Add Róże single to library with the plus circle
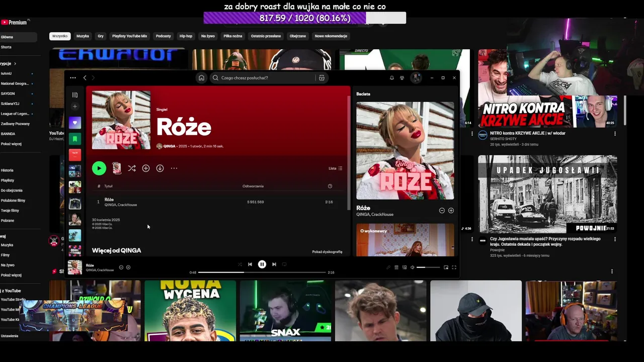Image resolution: width=644 pixels, height=362 pixels. [x=146, y=168]
